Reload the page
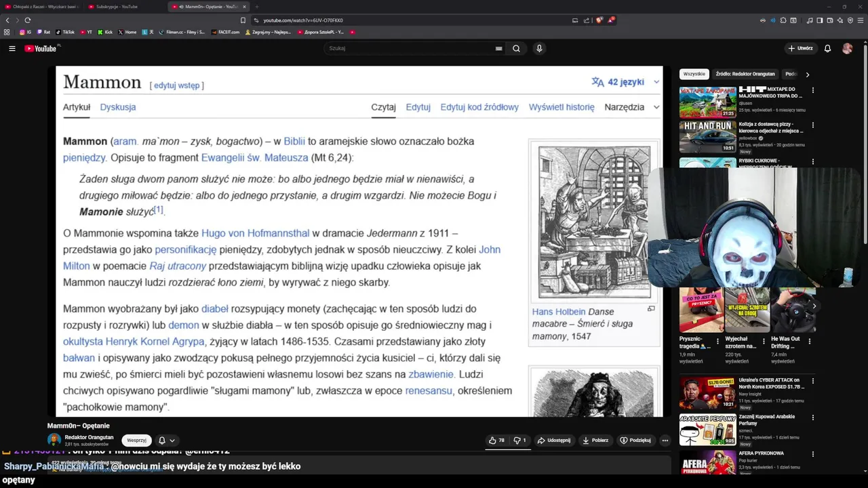Screen dimensions: 868x488 coord(28,20)
